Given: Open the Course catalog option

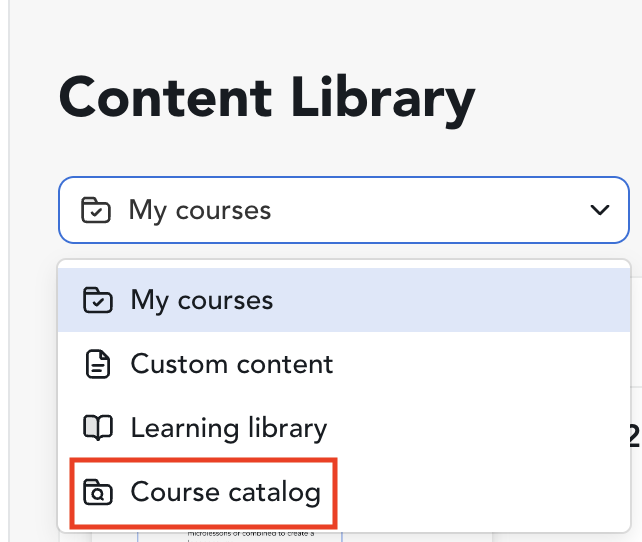Looking at the screenshot, I should pos(344,492).
